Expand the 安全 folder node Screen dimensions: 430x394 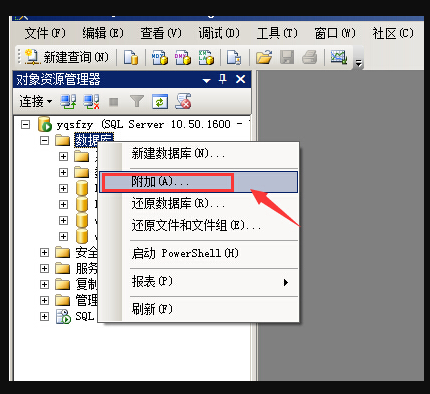point(44,252)
